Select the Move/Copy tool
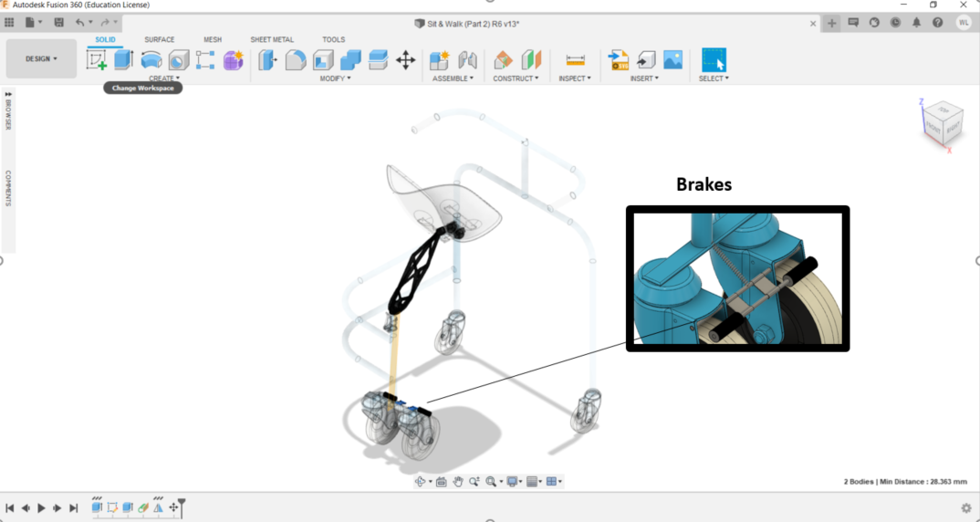 click(x=406, y=60)
